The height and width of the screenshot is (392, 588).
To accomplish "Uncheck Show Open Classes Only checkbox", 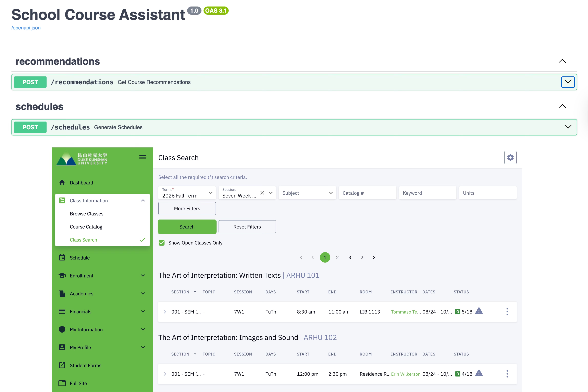I will (162, 243).
